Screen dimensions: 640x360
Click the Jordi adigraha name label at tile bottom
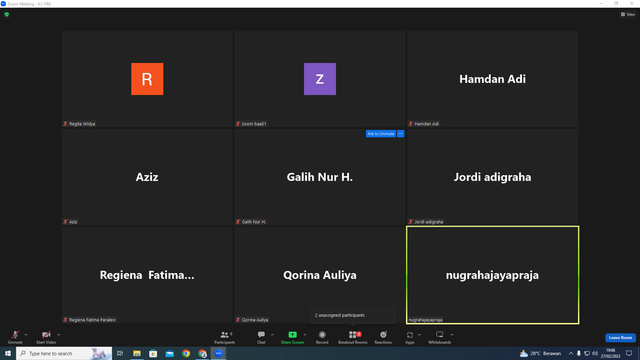(x=429, y=222)
